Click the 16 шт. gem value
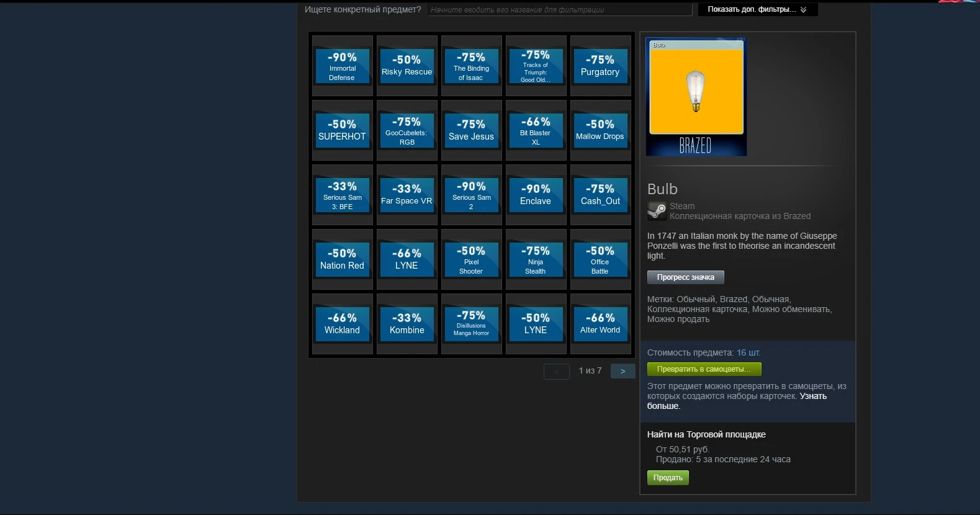The height and width of the screenshot is (515, 980). point(748,352)
